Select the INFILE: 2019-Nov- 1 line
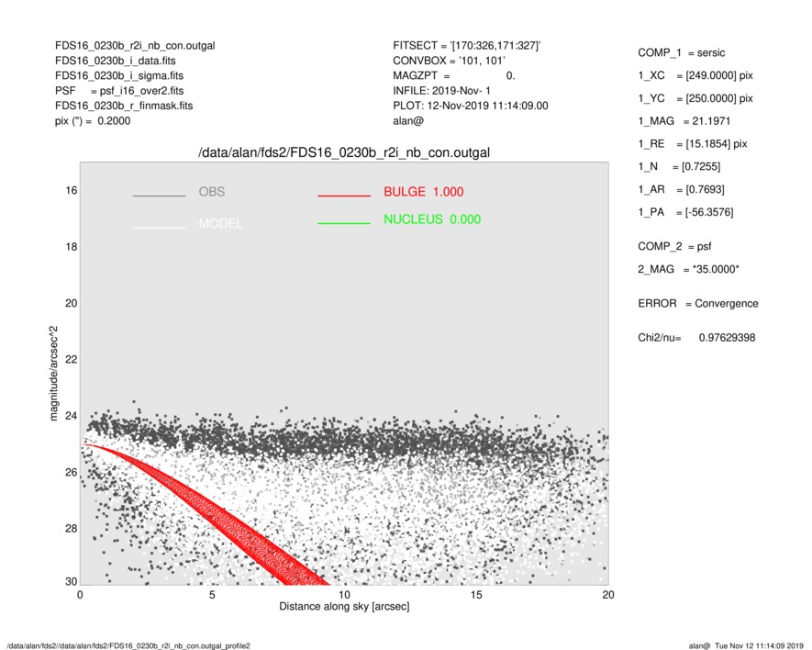Image resolution: width=812 pixels, height=650 pixels. coord(441,91)
